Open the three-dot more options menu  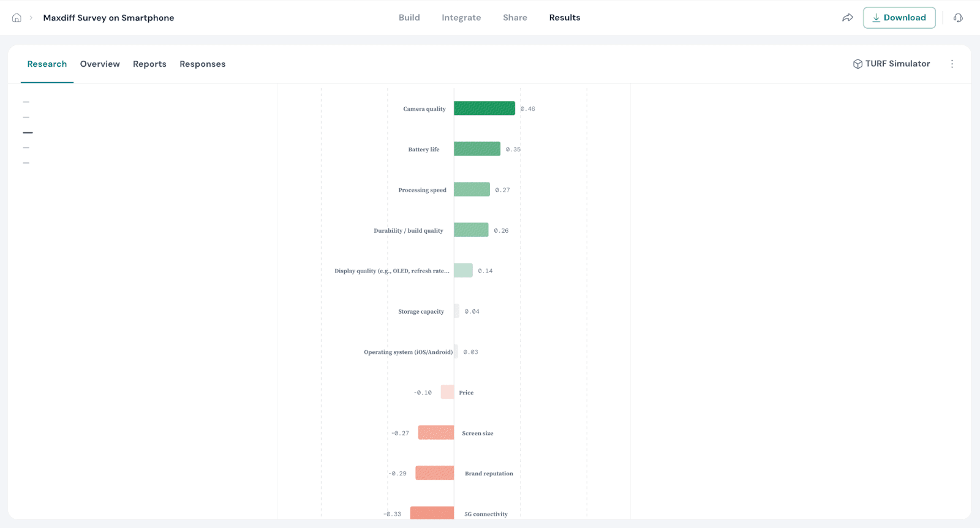tap(952, 64)
